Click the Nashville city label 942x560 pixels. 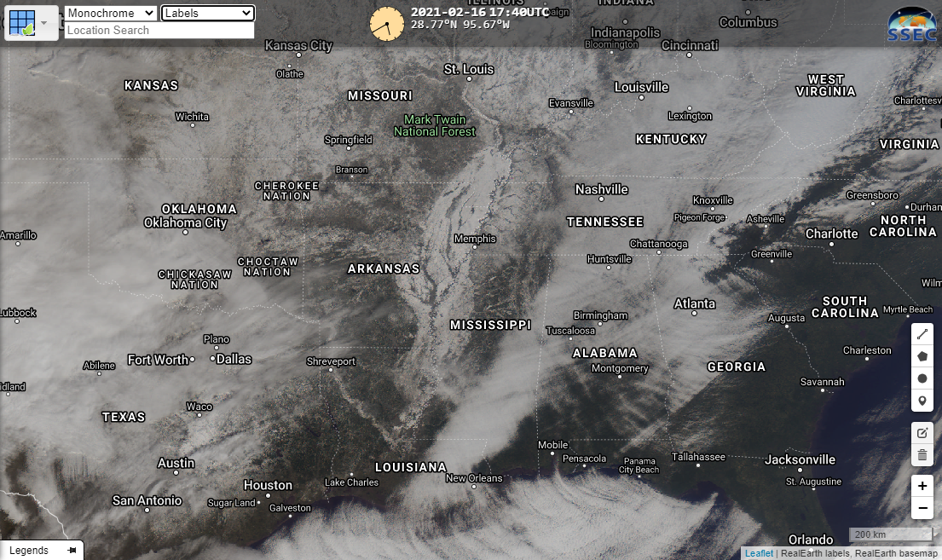601,190
